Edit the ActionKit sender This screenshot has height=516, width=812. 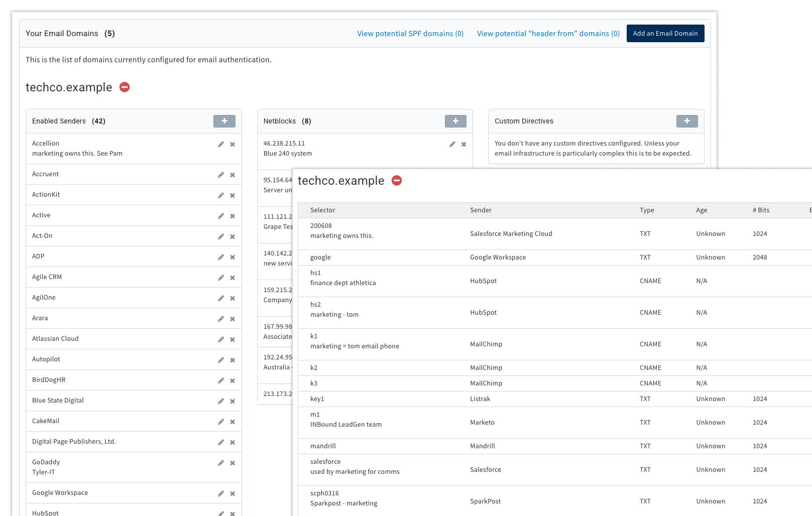(x=221, y=195)
